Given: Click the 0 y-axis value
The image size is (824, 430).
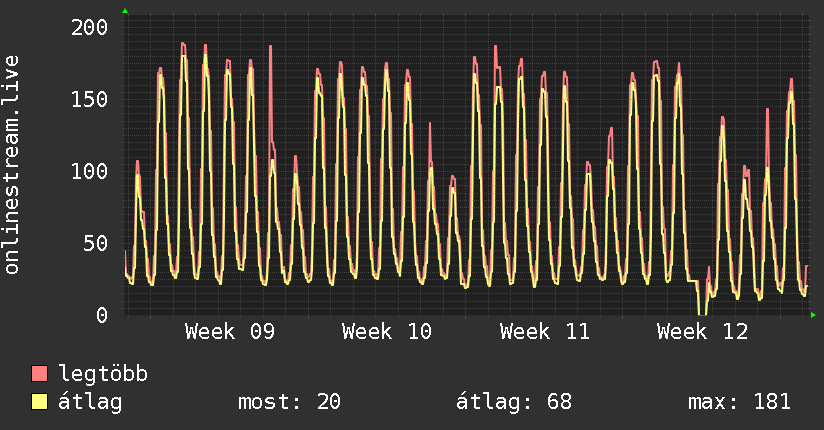Looking at the screenshot, I should pos(102,315).
